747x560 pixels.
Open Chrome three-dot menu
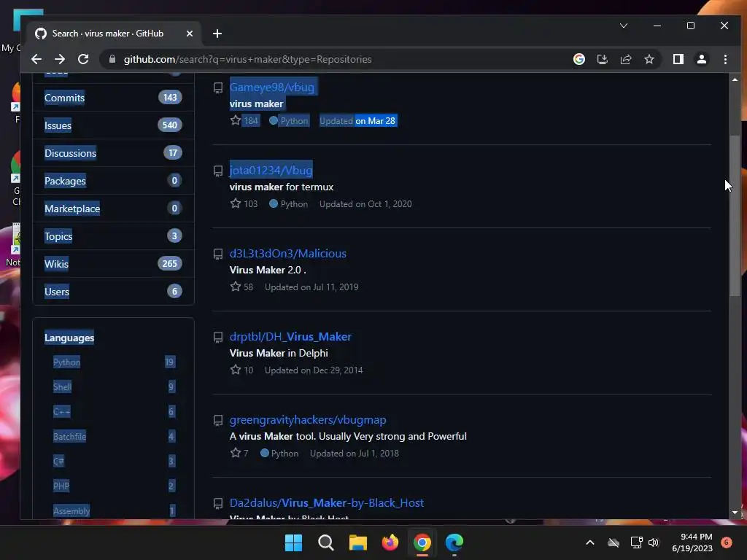click(725, 59)
